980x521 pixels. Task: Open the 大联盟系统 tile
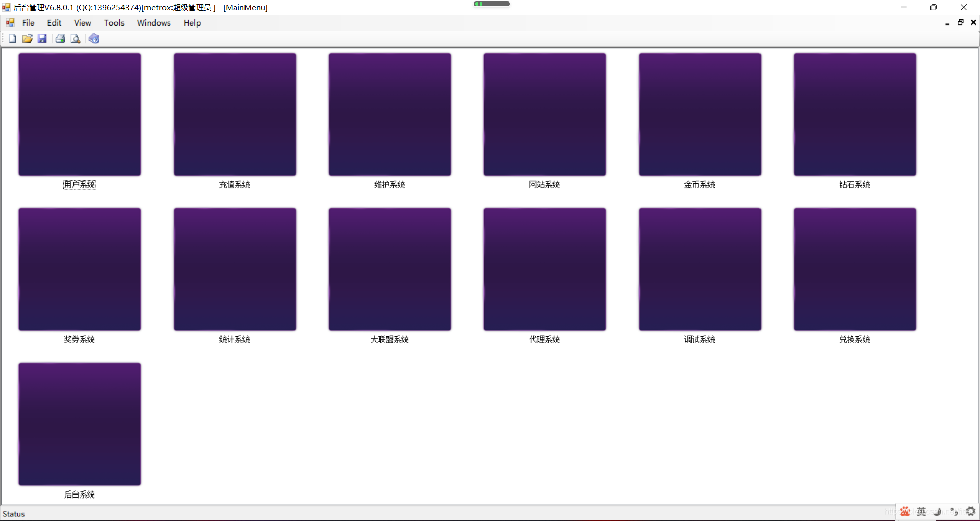click(x=390, y=269)
